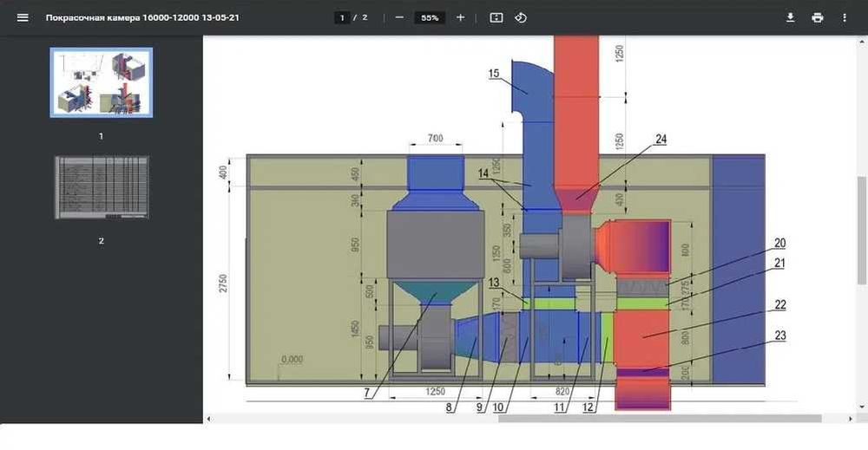Click the callout label 9
This screenshot has height=450, width=868.
479,408
